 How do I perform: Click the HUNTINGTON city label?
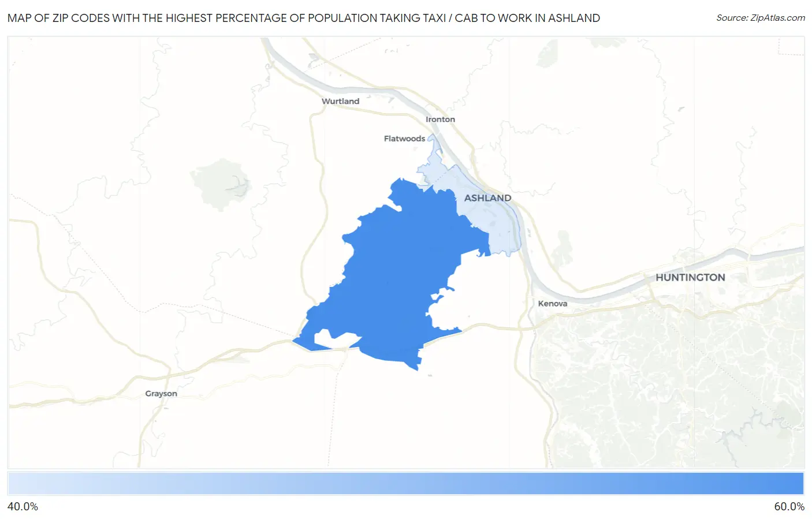(690, 278)
